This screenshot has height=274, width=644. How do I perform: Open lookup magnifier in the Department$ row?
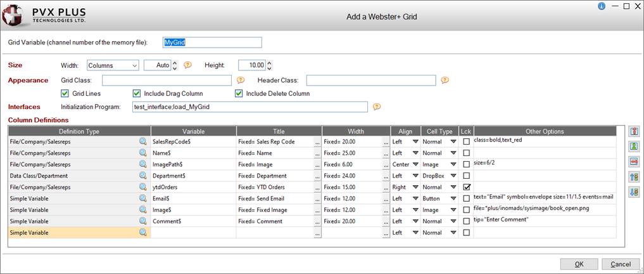coord(143,176)
